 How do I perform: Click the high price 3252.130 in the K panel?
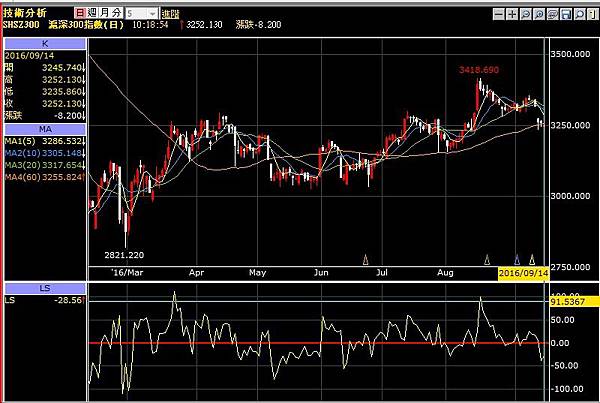click(62, 80)
